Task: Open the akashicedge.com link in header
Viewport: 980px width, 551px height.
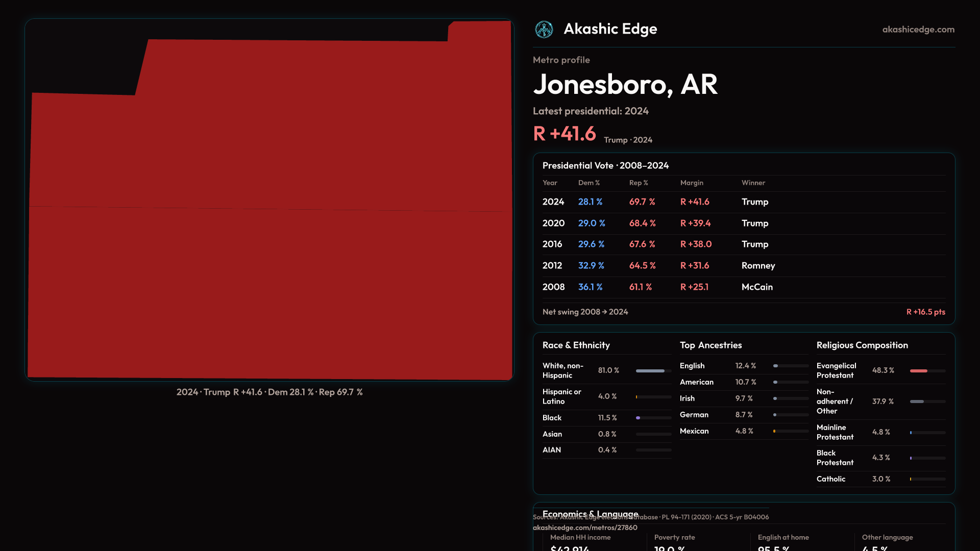Action: pos(918,30)
